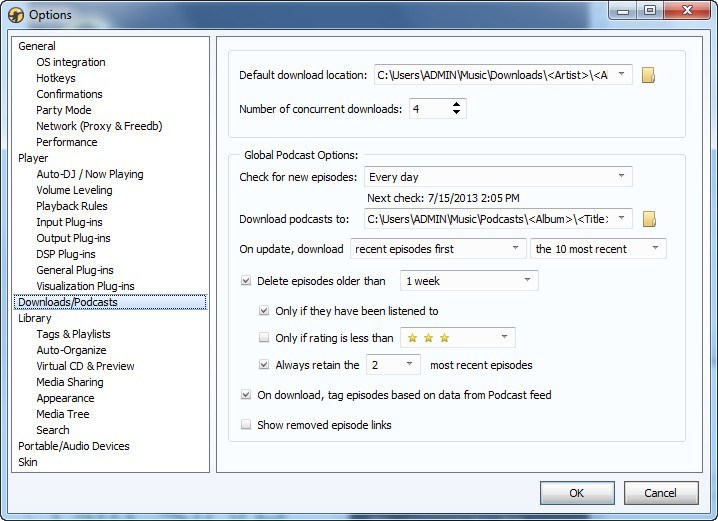The width and height of the screenshot is (718, 521).
Task: Open Default download location dropdown
Action: [x=621, y=74]
